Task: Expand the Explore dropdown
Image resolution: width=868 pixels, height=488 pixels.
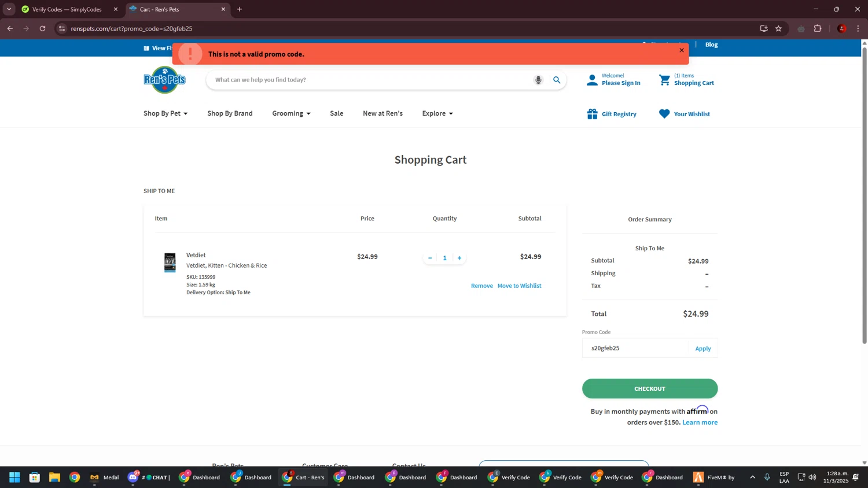Action: 437,113
